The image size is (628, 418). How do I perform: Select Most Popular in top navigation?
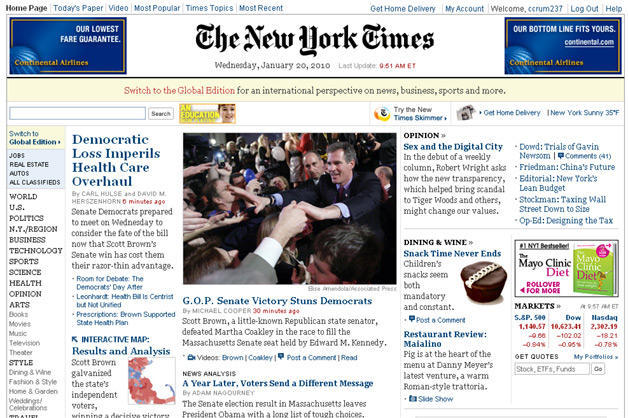(x=157, y=8)
